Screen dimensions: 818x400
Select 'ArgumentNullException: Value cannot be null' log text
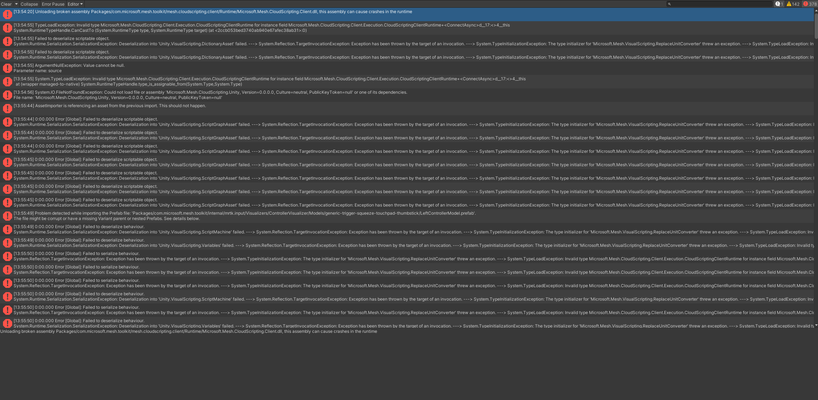(69, 65)
